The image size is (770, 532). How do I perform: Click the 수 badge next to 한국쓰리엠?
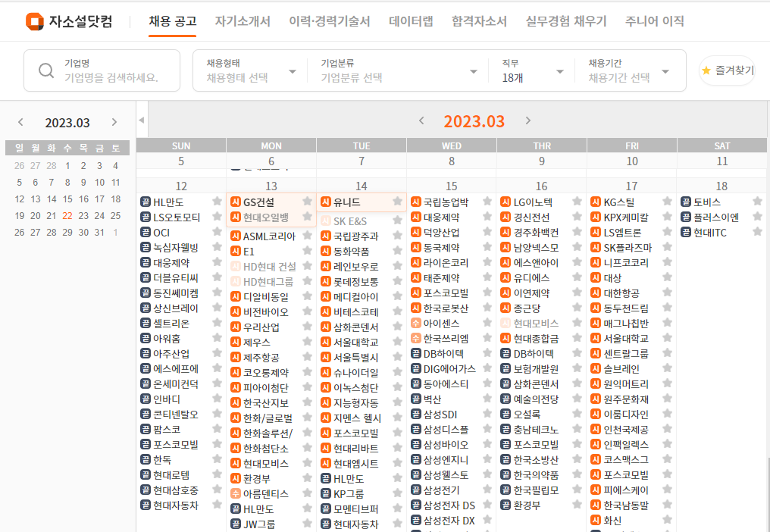tap(416, 339)
